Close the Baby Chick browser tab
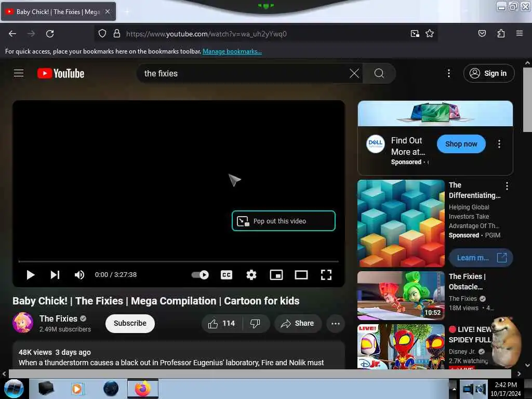Viewport: 532px width, 399px height. (x=108, y=11)
